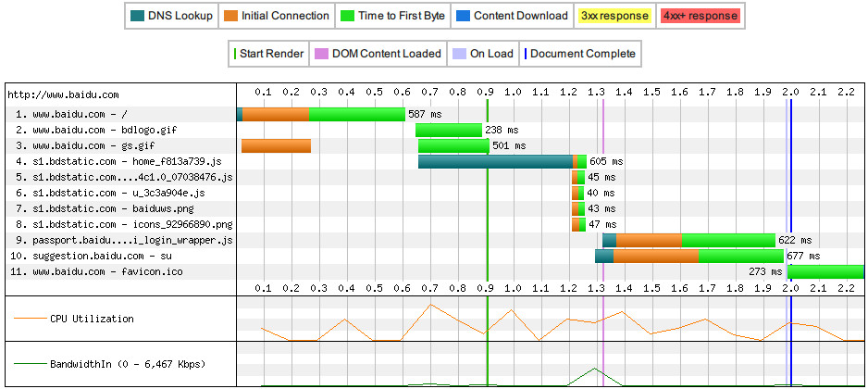
Task: Click the 677 ms timing label
Action: 803,256
